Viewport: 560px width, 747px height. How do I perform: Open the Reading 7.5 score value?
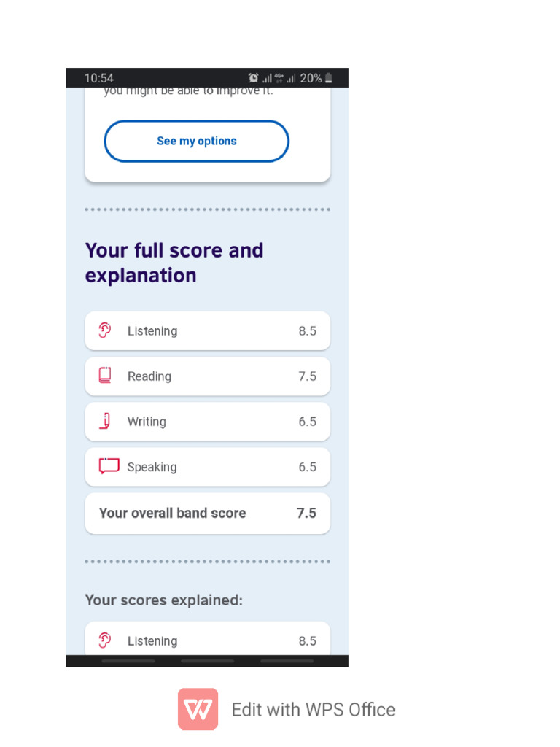pos(307,376)
